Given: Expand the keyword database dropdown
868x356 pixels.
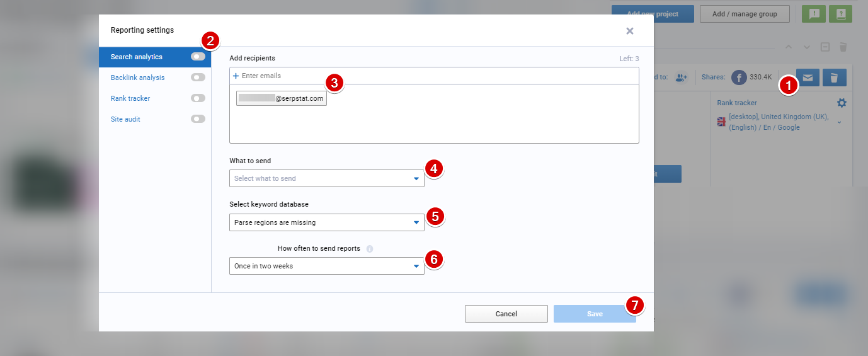Looking at the screenshot, I should pos(326,222).
